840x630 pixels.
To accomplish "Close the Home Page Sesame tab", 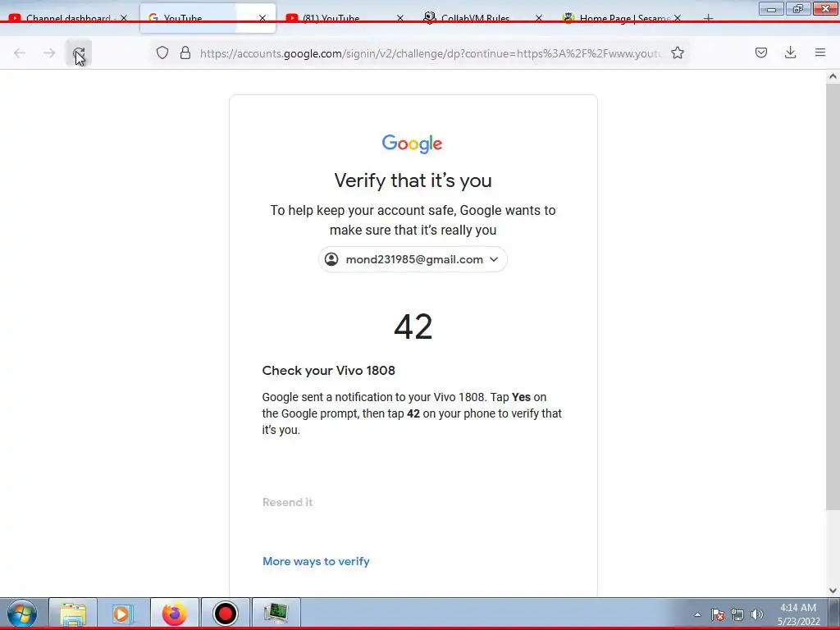I will [678, 18].
